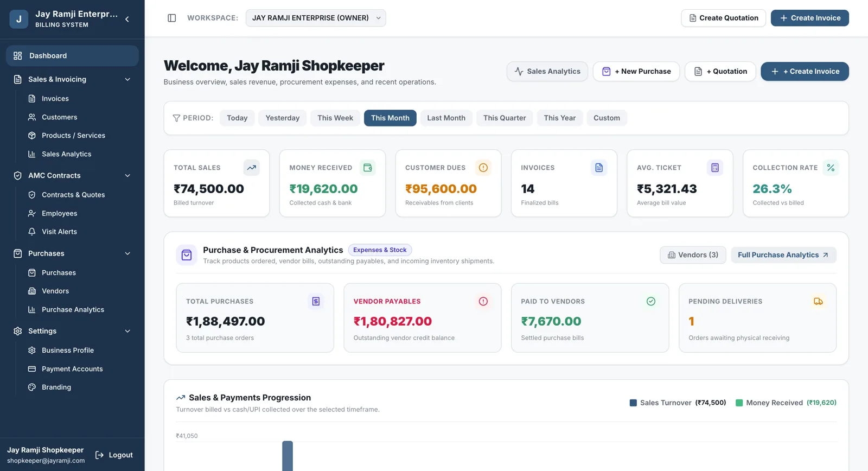868x471 pixels.
Task: Click the Branding palette icon
Action: tap(32, 387)
